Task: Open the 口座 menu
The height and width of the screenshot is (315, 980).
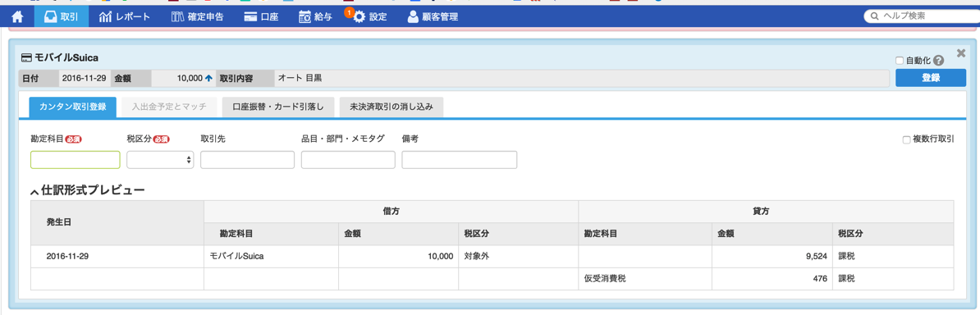Action: pyautogui.click(x=261, y=17)
